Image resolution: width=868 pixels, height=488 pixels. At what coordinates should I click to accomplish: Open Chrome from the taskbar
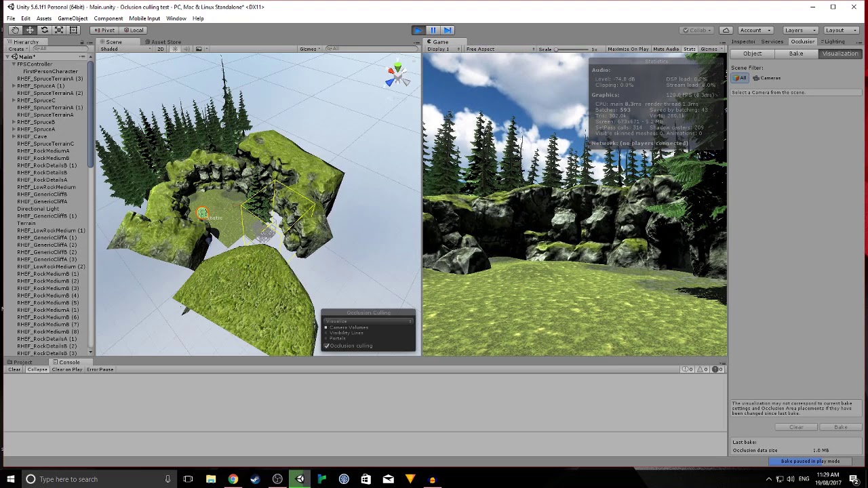233,479
